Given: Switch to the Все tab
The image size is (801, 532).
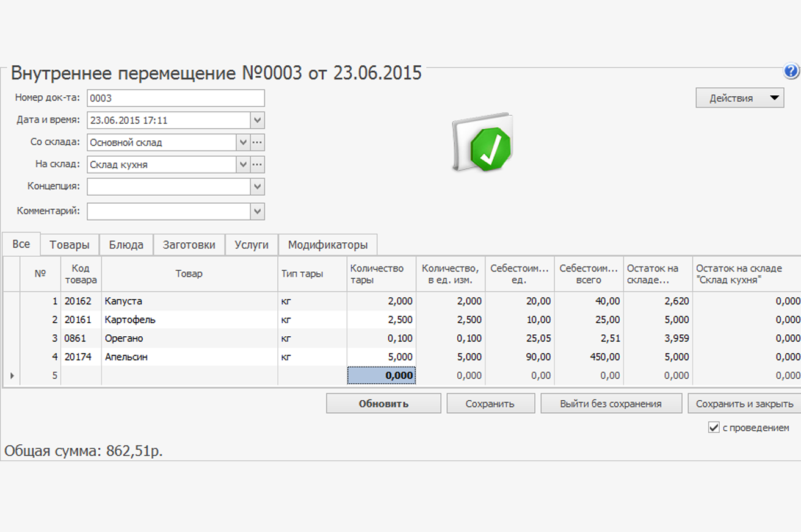Looking at the screenshot, I should coord(21,244).
